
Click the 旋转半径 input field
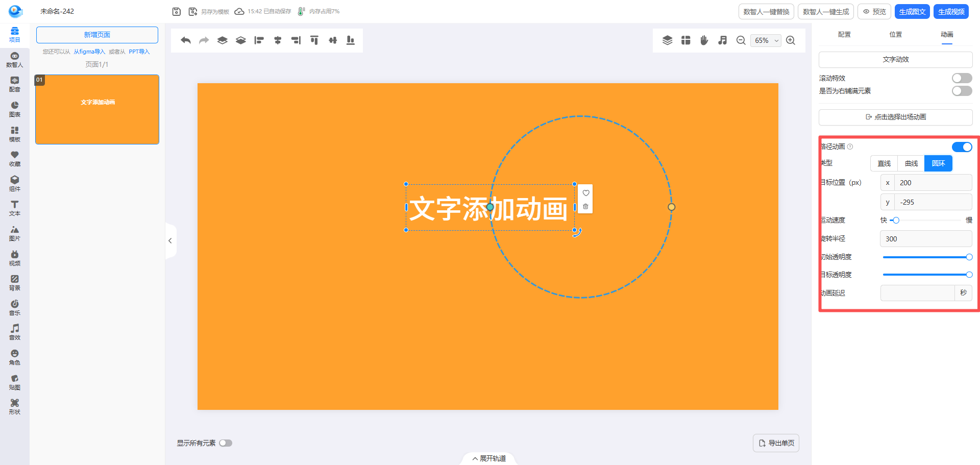point(925,239)
